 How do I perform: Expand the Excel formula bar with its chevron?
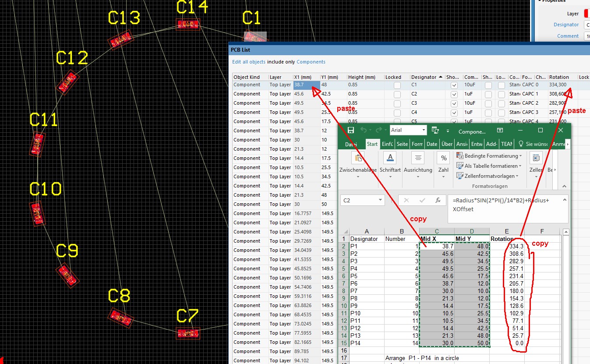click(x=565, y=200)
